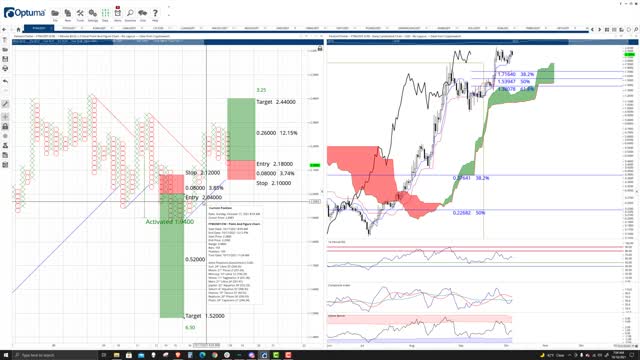Click the '1.53947 50%' Fibonacci label
This screenshot has height=360, width=640.
[x=514, y=82]
